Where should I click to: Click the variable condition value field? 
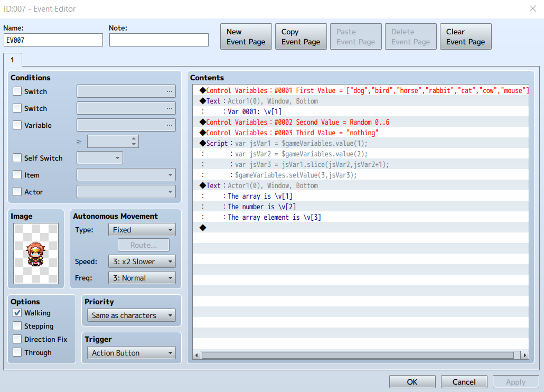(112, 141)
